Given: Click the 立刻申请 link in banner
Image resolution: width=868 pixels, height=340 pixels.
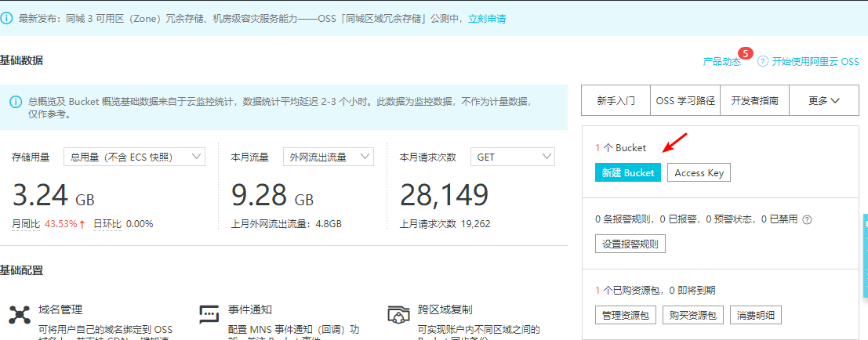Looking at the screenshot, I should 487,18.
